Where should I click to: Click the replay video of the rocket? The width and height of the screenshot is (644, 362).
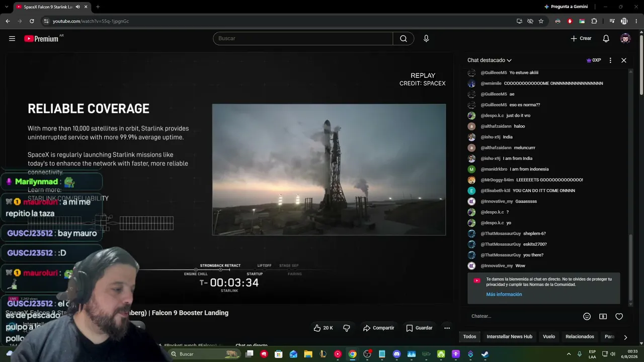(x=329, y=169)
